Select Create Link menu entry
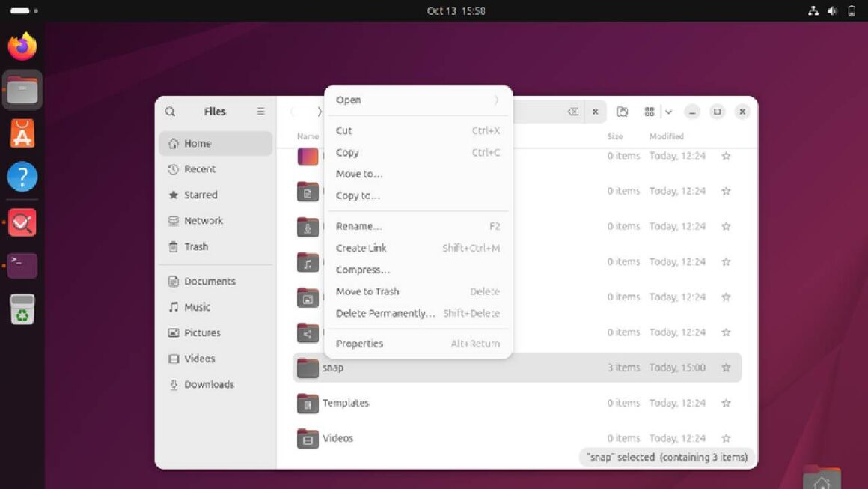This screenshot has height=489, width=868. pyautogui.click(x=418, y=248)
